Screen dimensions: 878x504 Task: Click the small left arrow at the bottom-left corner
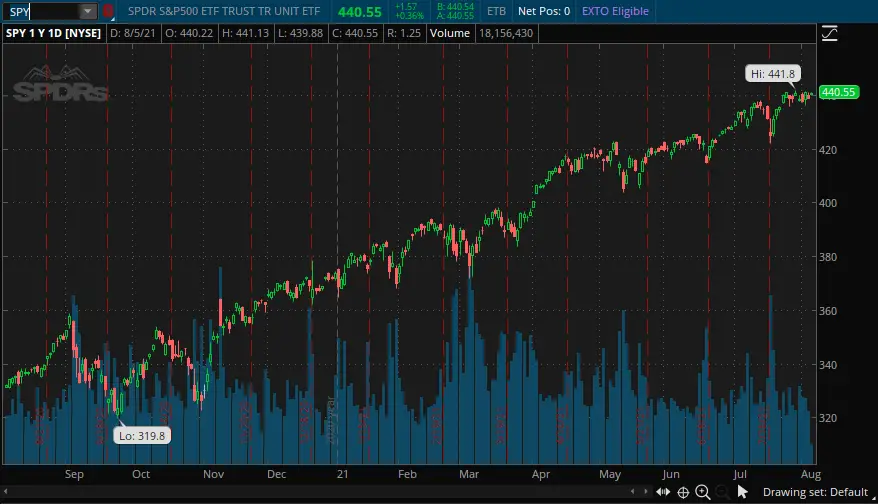(6, 492)
